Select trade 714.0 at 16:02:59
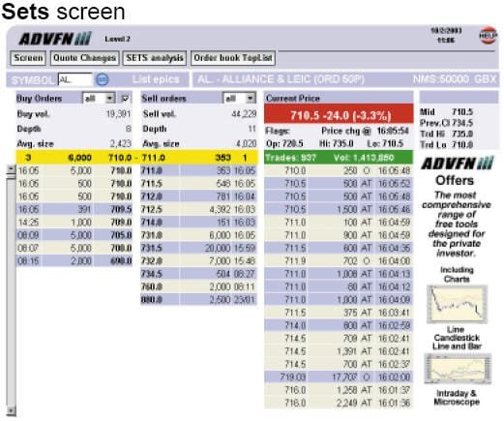 (x=339, y=325)
